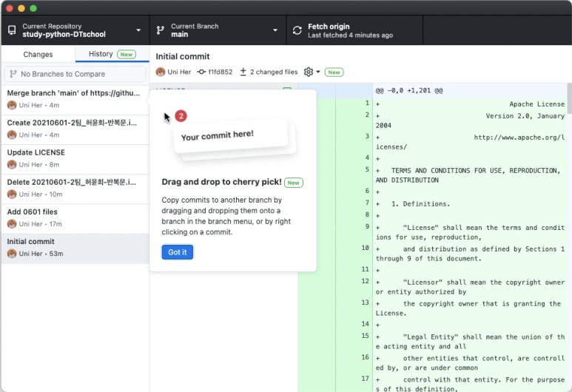Click the Fetch origin sync arrows icon
572x392 pixels.
tap(297, 30)
